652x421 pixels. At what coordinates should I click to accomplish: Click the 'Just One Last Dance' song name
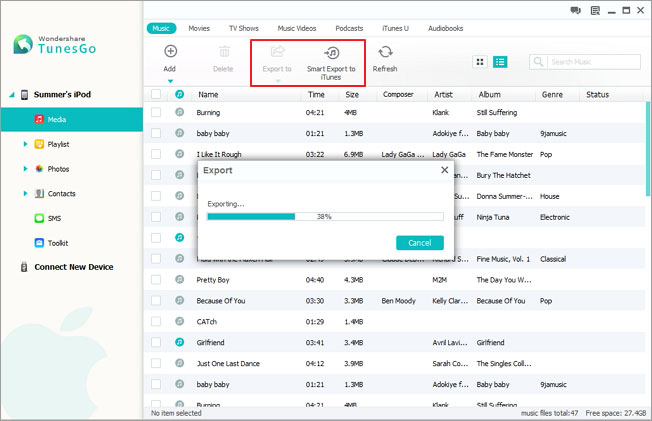[x=228, y=363]
